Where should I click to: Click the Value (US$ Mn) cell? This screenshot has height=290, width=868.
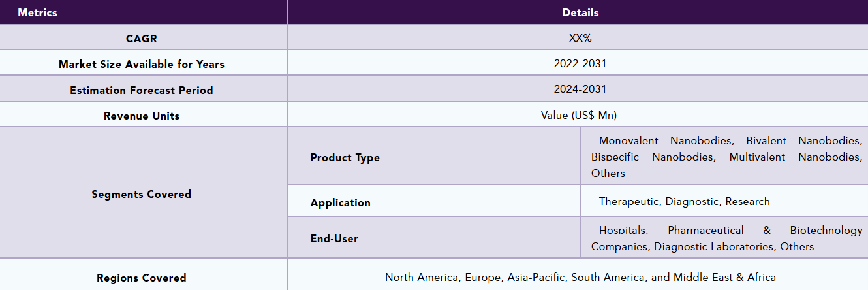(x=580, y=115)
